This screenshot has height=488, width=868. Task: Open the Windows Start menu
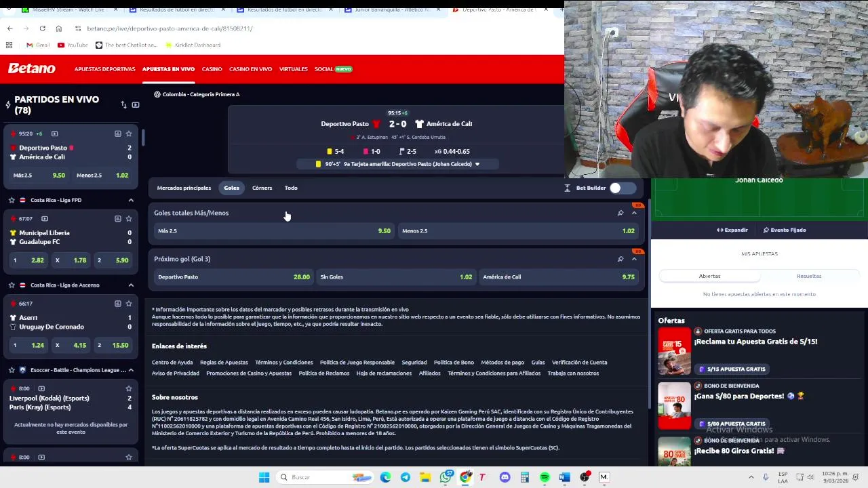(x=264, y=477)
